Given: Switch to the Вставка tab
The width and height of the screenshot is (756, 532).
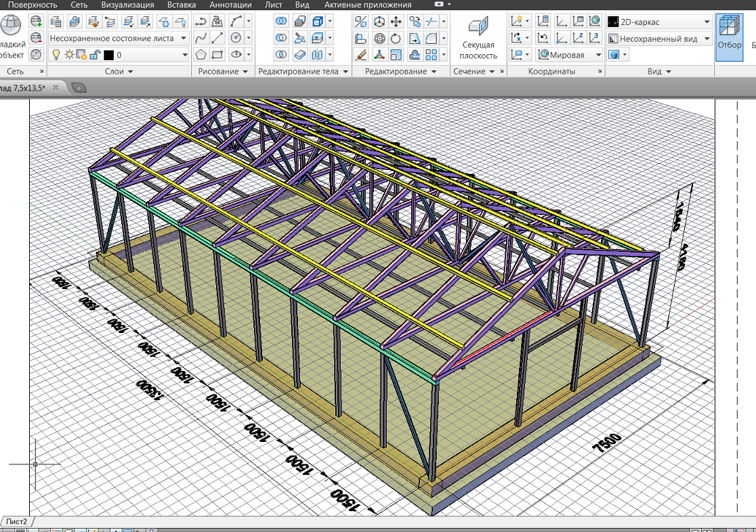Looking at the screenshot, I should [x=182, y=5].
